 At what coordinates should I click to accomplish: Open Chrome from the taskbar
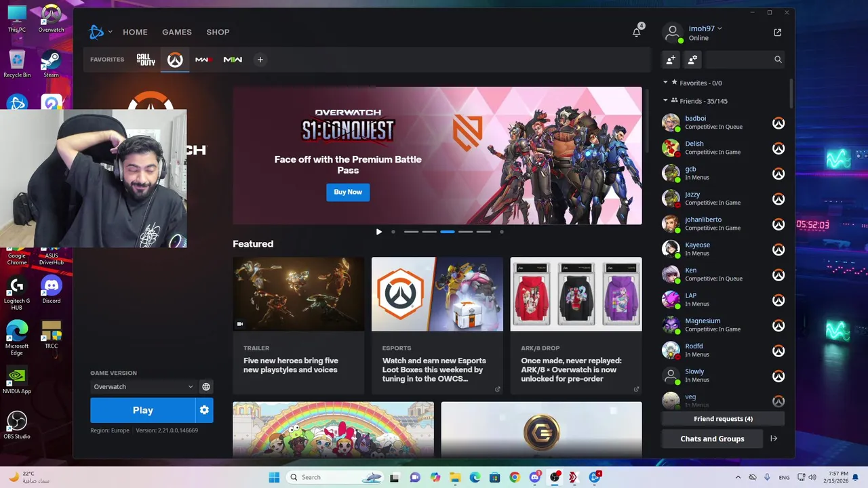[515, 477]
